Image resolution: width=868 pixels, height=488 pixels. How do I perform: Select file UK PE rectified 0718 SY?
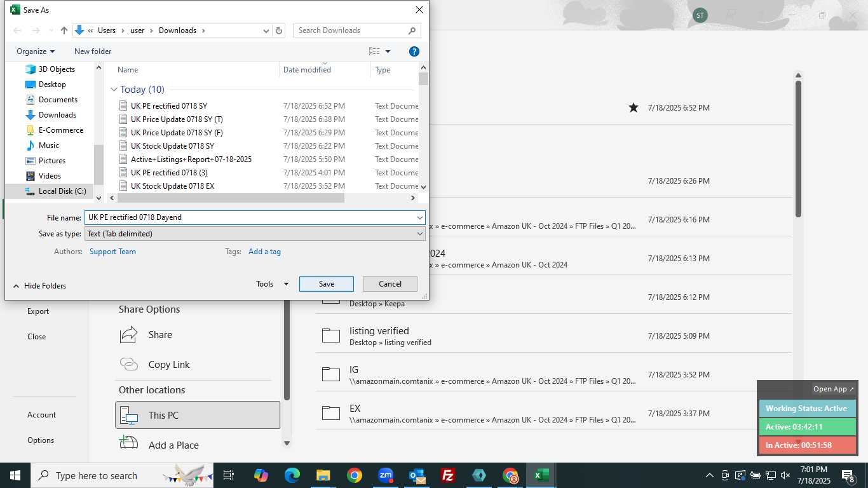click(x=169, y=106)
